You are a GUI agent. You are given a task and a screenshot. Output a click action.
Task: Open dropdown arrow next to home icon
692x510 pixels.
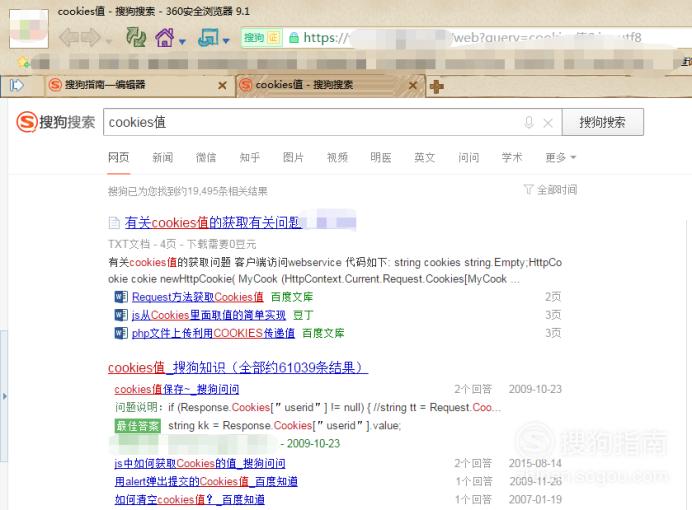[x=183, y=40]
